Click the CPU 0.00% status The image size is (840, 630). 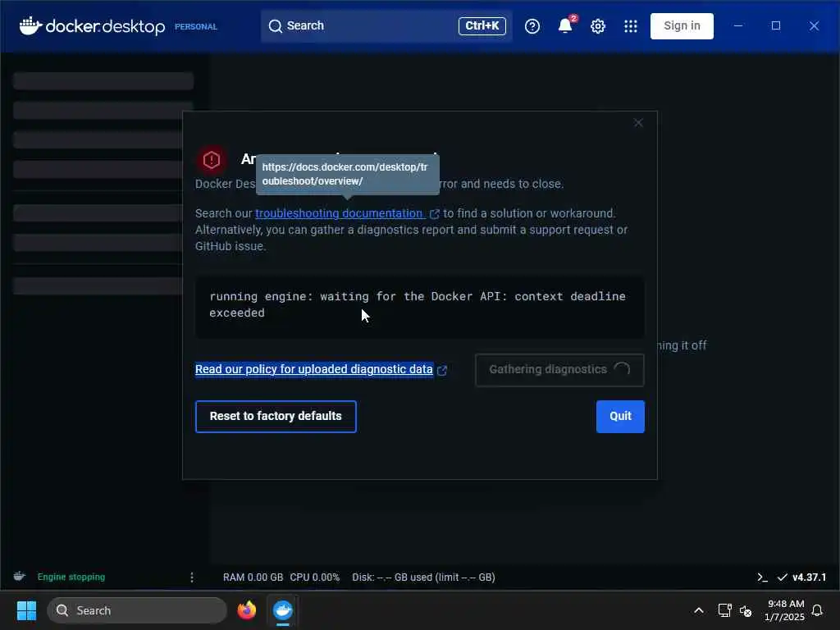click(314, 577)
